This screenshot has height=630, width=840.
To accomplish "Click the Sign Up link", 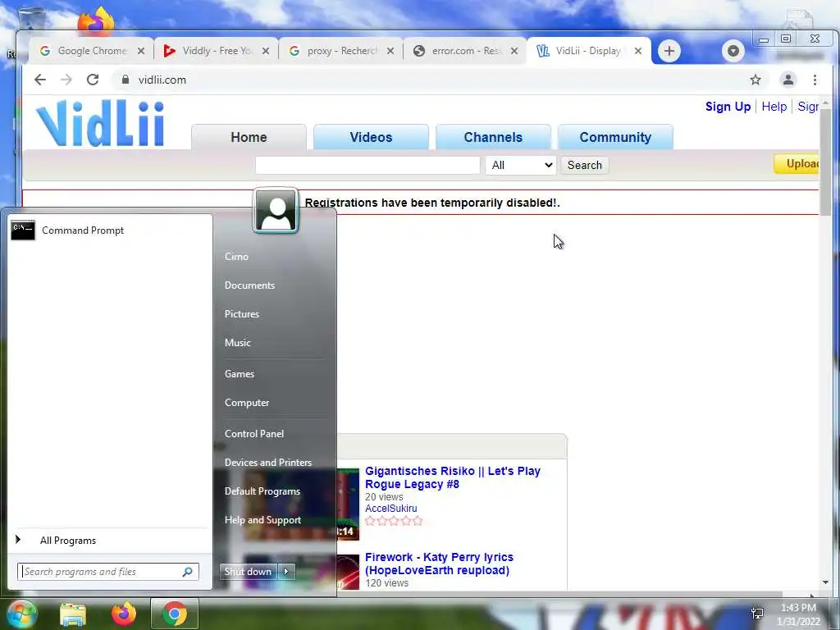I will [x=728, y=107].
